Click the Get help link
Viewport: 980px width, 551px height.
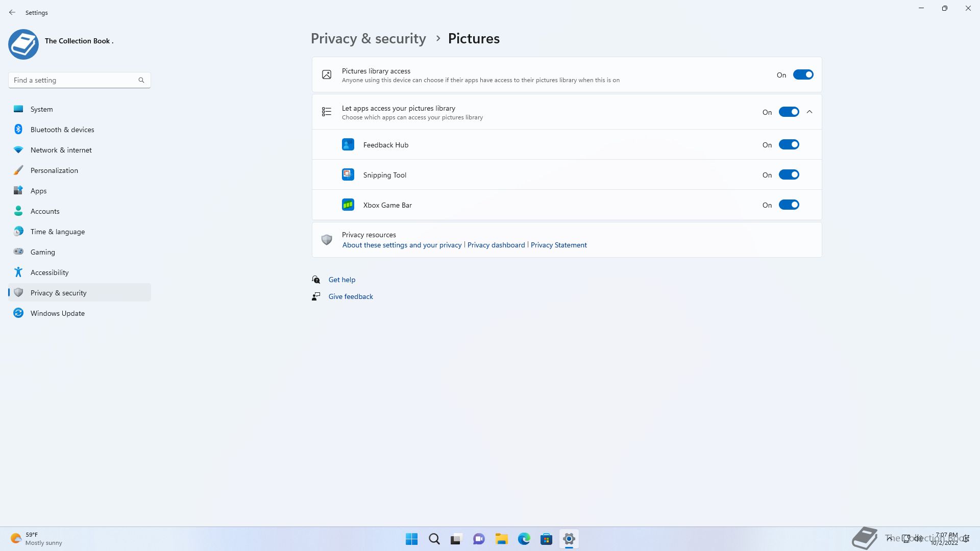click(x=341, y=280)
